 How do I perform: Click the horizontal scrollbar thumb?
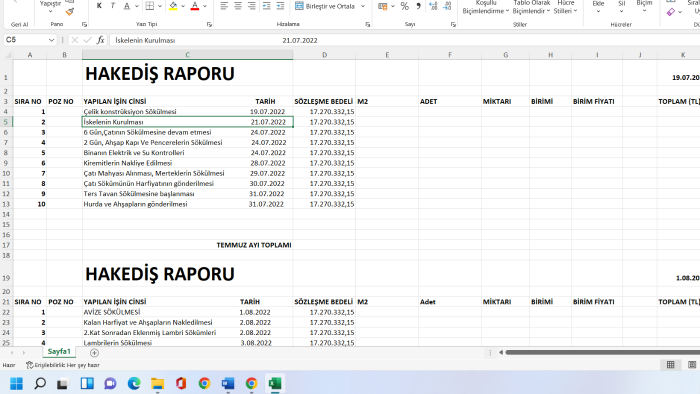coord(603,353)
